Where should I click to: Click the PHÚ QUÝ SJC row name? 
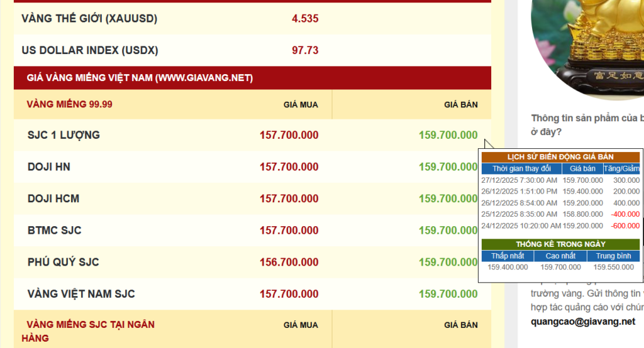(x=64, y=262)
